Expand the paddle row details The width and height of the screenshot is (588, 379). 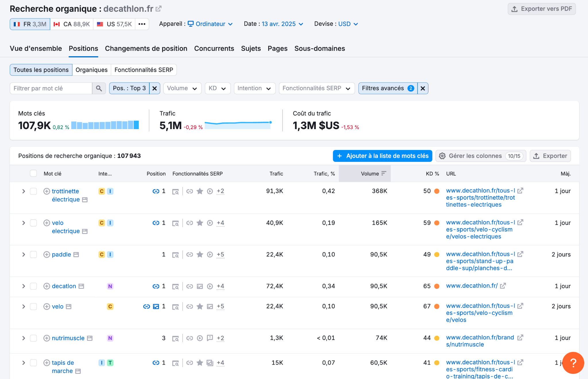pos(24,254)
